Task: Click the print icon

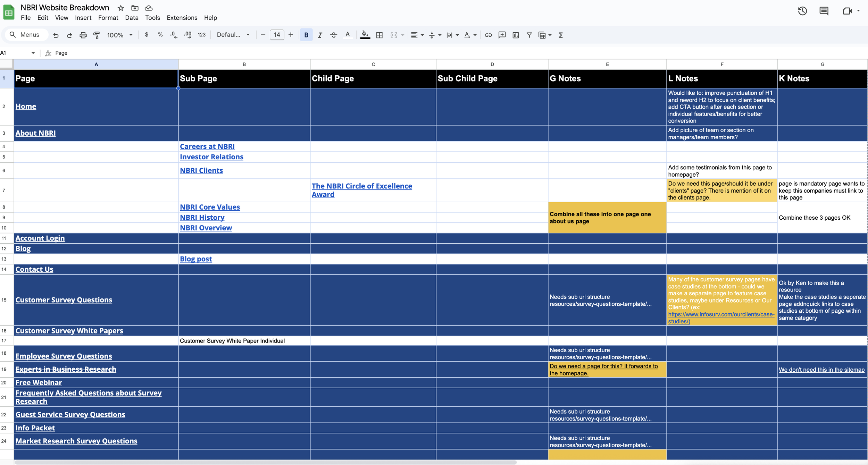Action: pos(83,35)
